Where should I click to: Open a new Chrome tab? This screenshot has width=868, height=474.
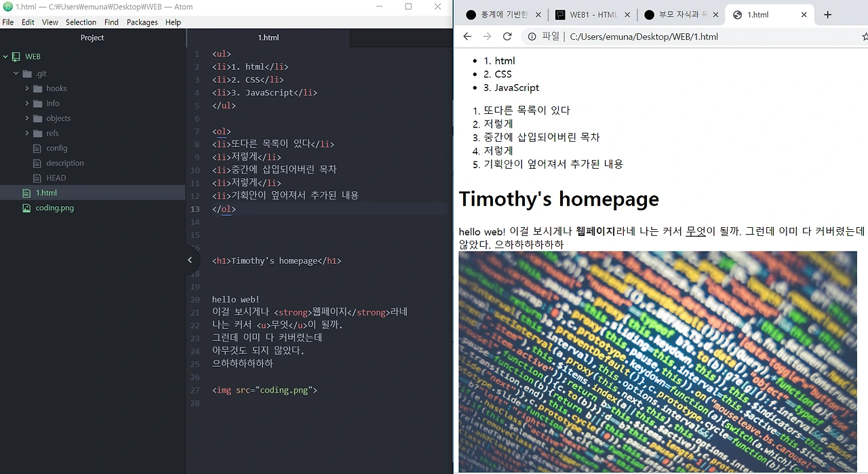click(827, 15)
